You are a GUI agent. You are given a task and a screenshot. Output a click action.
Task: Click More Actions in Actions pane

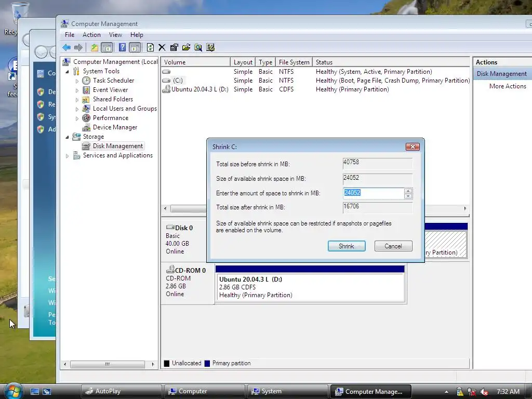[508, 86]
